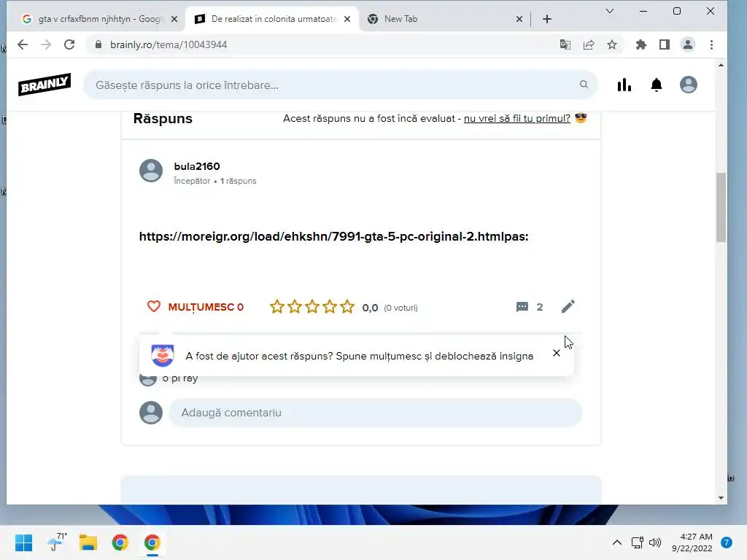Open the network tray icon
The image size is (747, 560).
click(x=638, y=542)
